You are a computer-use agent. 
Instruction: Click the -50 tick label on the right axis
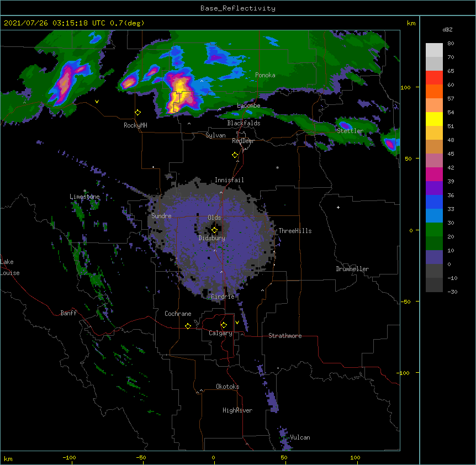pos(405,302)
